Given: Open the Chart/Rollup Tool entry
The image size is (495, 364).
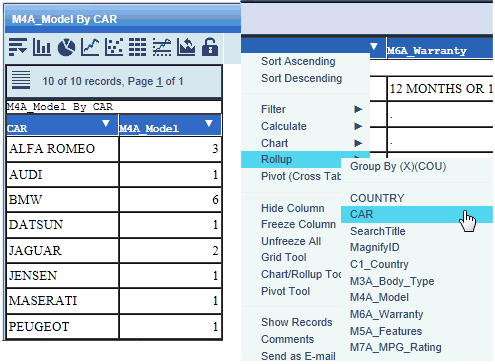Looking at the screenshot, I should click(301, 274).
